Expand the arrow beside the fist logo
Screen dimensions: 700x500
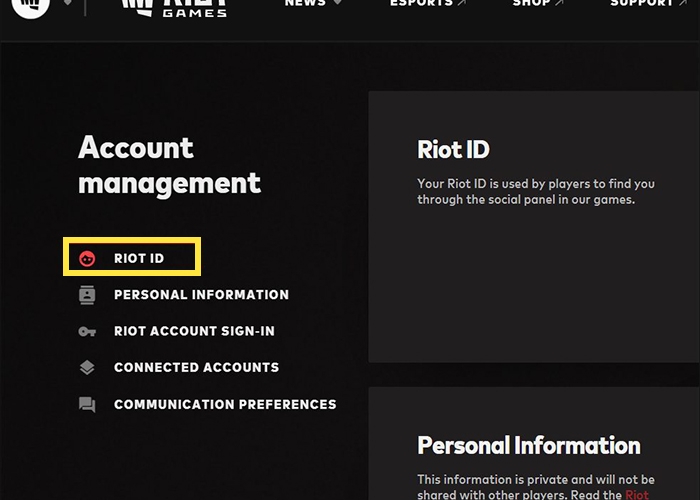point(67,4)
